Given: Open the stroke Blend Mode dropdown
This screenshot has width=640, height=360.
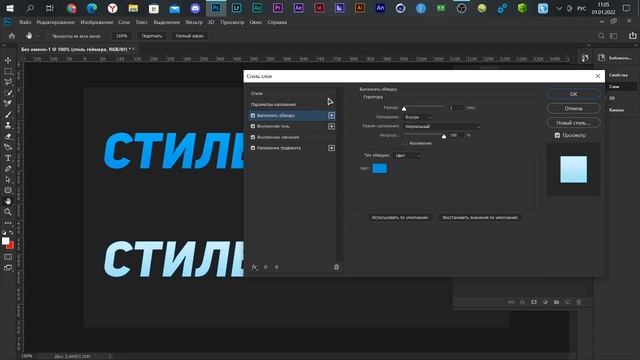Looking at the screenshot, I should pos(442,127).
